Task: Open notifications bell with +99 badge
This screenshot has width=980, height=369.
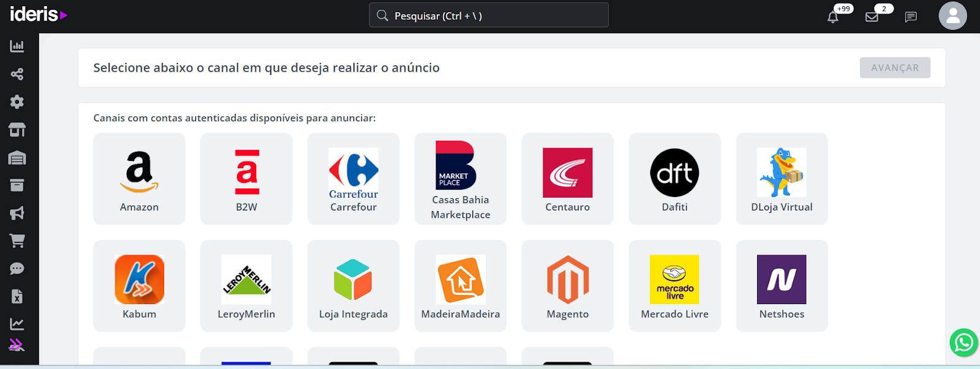Action: click(x=833, y=17)
